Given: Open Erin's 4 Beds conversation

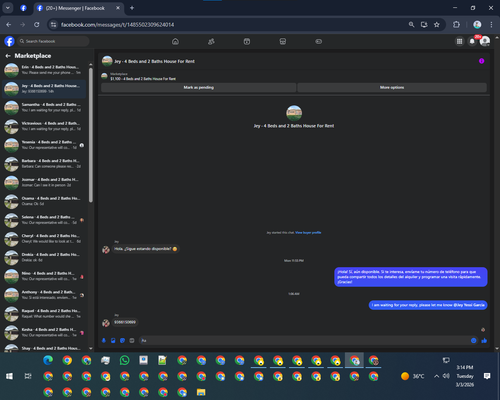Looking at the screenshot, I should (44, 70).
